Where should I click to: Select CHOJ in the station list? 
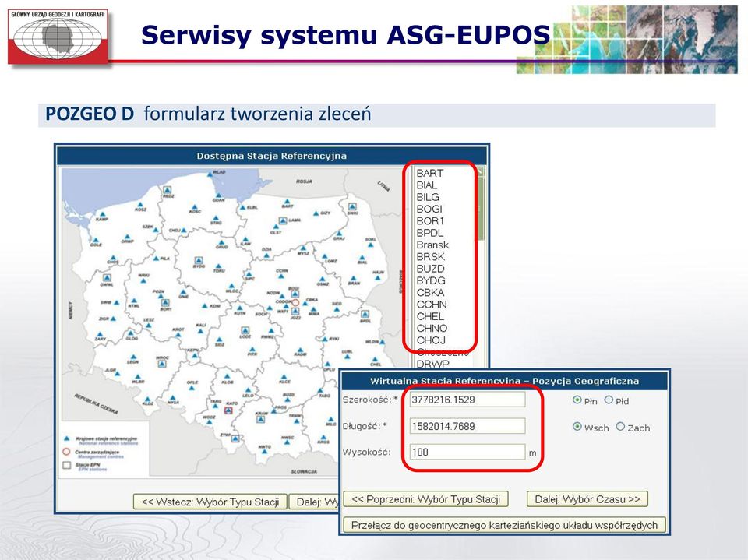coord(431,340)
